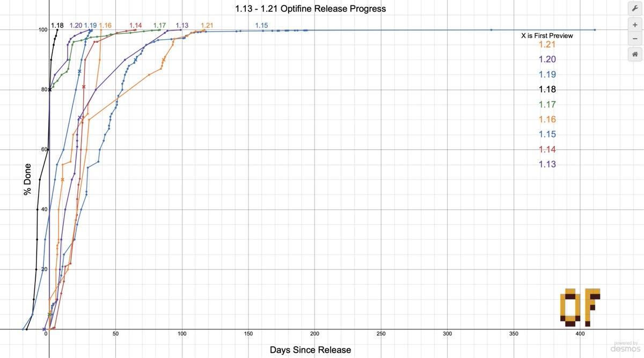
Task: Click the 1.14 curve label above graph
Action: [x=136, y=25]
